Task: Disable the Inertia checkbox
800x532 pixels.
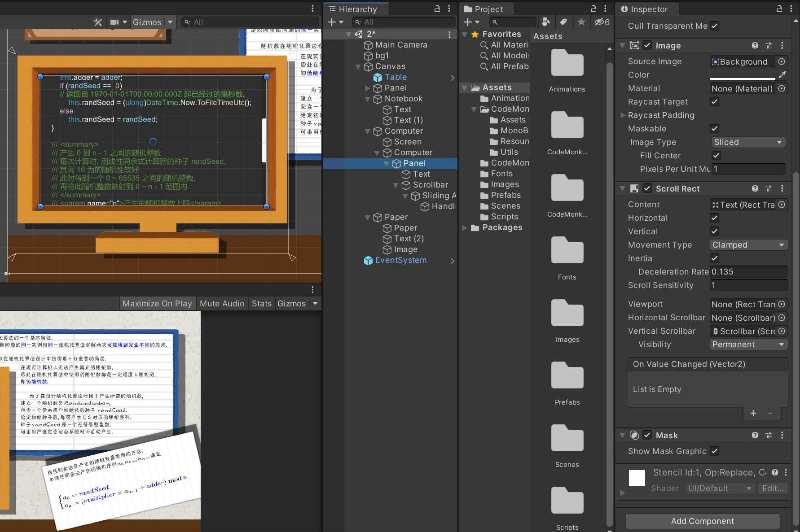Action: (x=714, y=258)
